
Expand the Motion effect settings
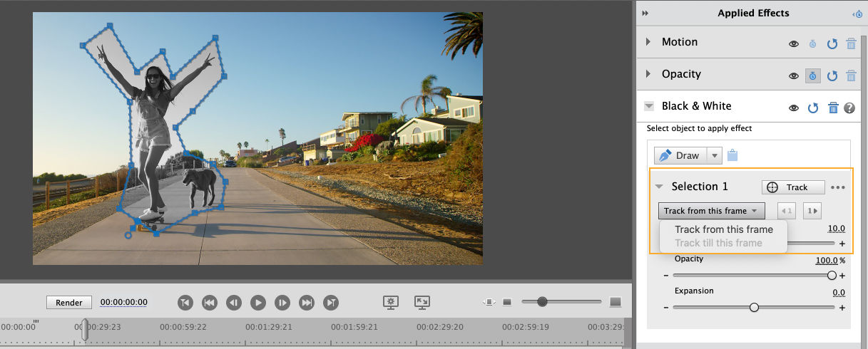point(648,42)
